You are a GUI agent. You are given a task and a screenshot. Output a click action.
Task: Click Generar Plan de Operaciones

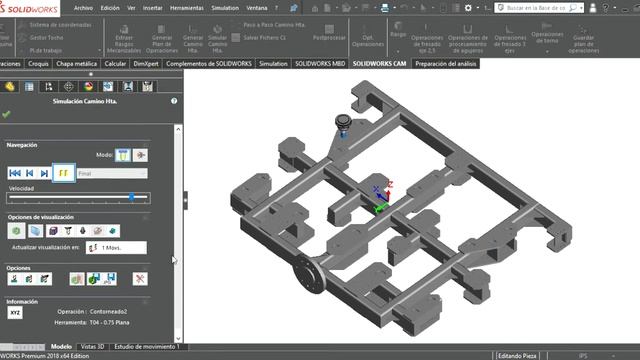pos(162,39)
